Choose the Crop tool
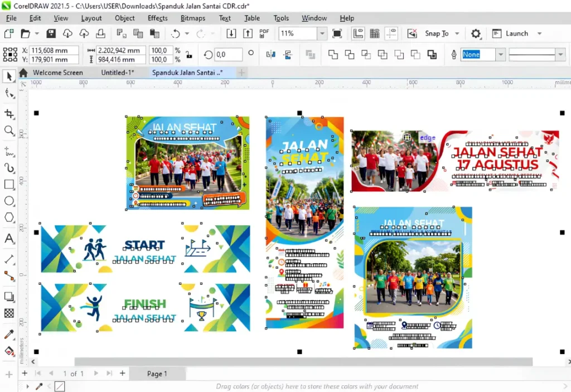The image size is (571, 392). (x=9, y=114)
